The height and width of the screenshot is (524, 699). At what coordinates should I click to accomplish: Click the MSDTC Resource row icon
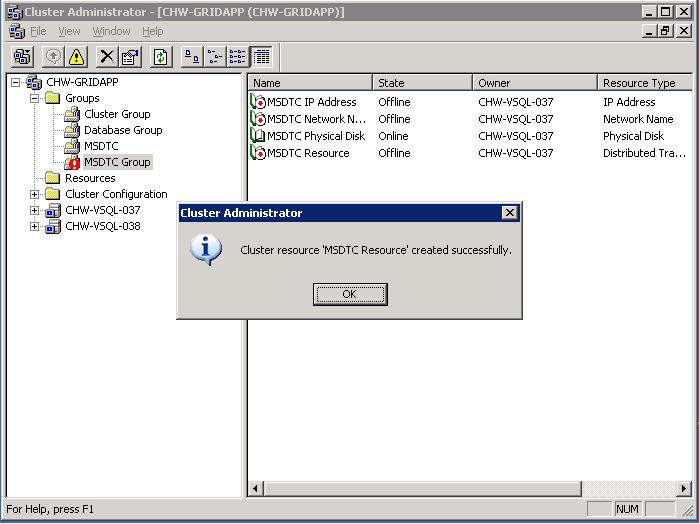[258, 153]
